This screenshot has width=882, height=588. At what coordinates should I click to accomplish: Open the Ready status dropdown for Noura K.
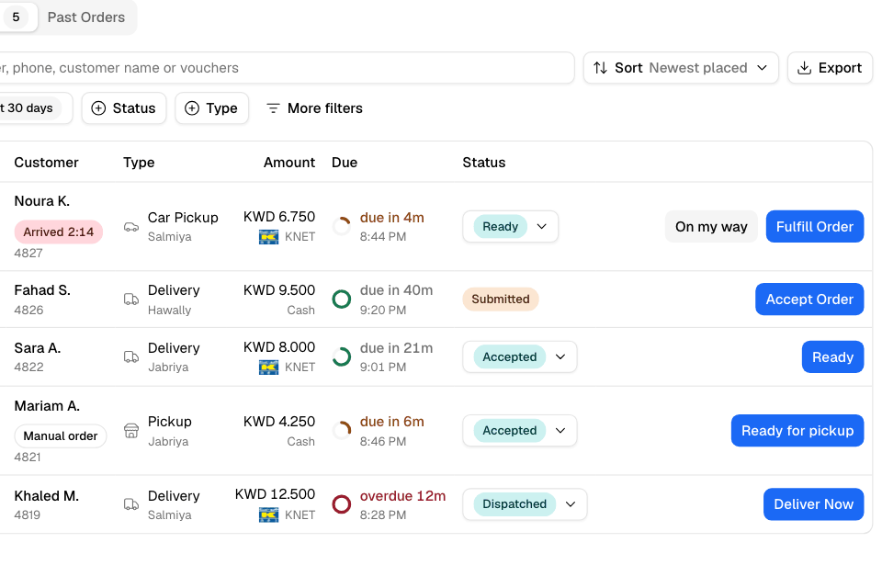click(510, 227)
